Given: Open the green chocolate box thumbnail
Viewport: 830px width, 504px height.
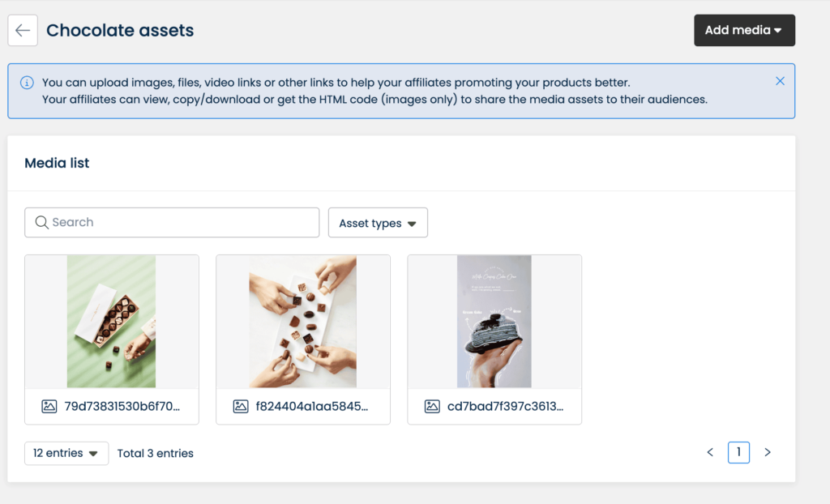Looking at the screenshot, I should [x=112, y=321].
